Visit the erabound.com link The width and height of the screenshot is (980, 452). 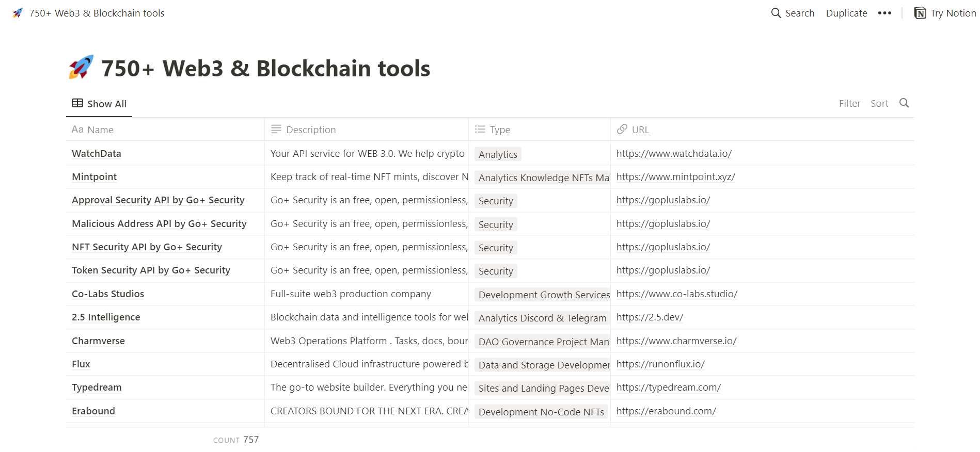pos(666,411)
